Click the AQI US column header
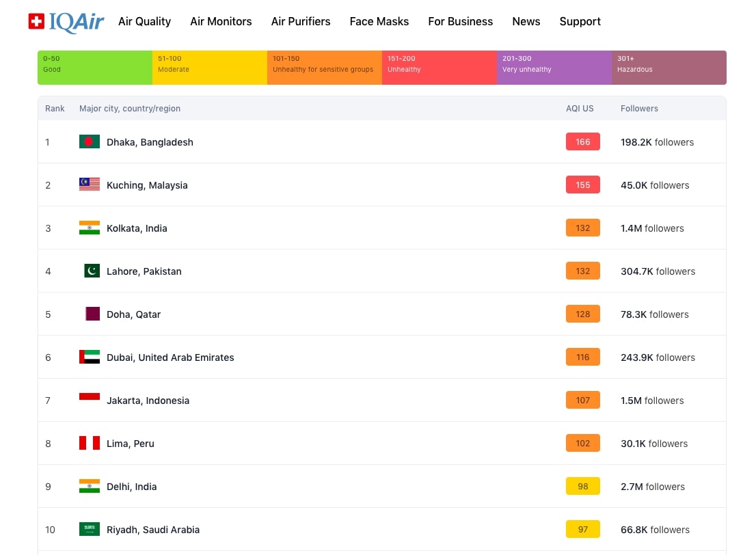 [580, 109]
